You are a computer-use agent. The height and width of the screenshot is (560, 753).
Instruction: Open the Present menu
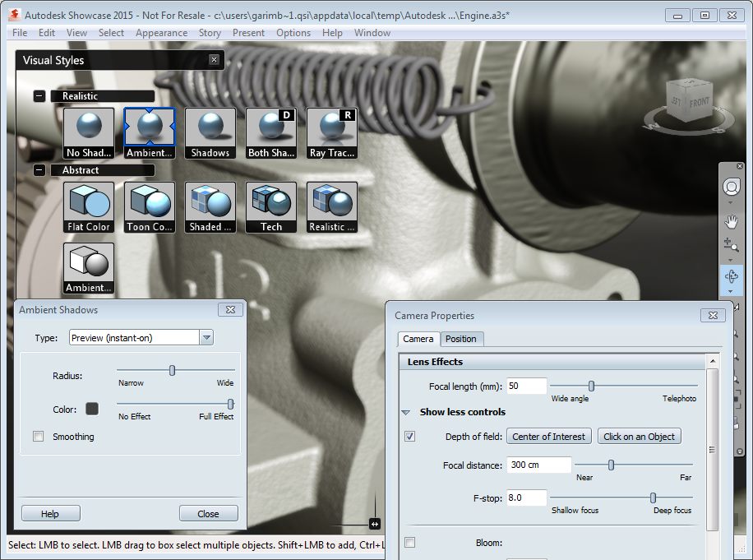(248, 33)
